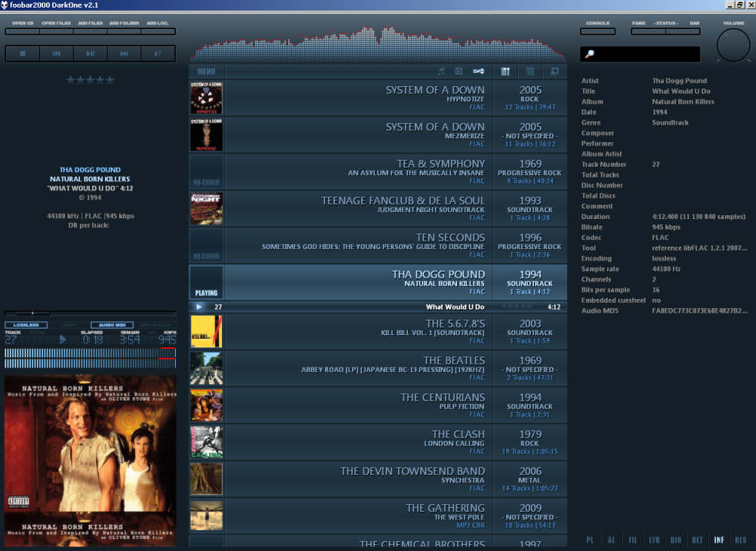Click the 2005 Rock info for Hypnotize

(530, 98)
